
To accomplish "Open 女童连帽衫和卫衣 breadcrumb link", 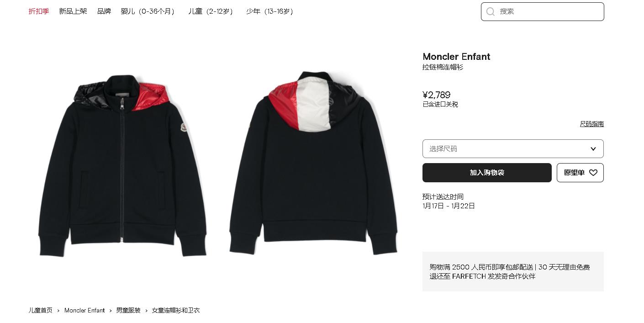I will 176,310.
